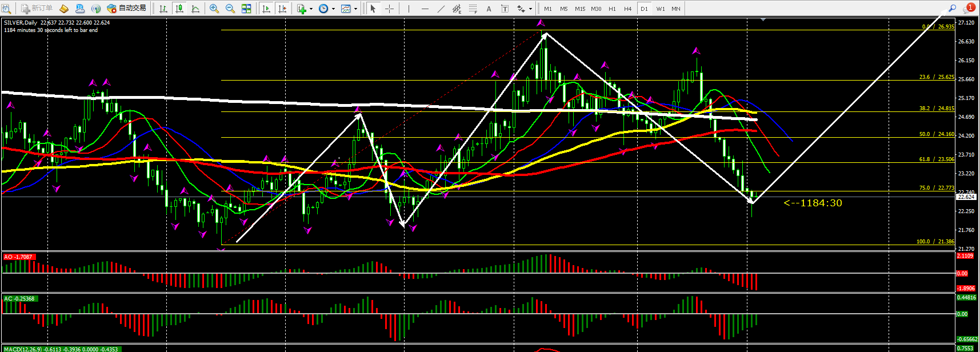This screenshot has height=352, width=980.
Task: Choose the text label 'T' tool
Action: pyautogui.click(x=505, y=9)
